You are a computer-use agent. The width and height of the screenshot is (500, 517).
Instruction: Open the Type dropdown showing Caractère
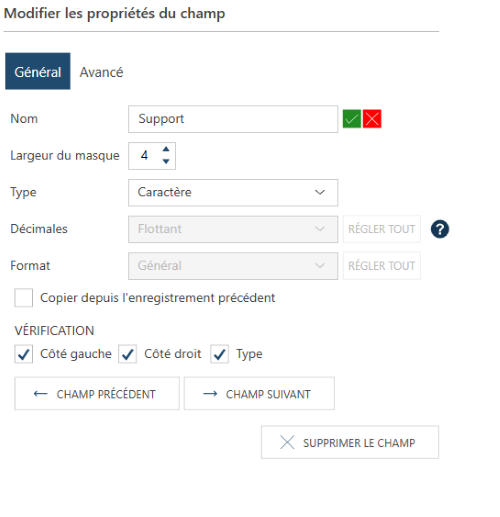click(x=233, y=193)
